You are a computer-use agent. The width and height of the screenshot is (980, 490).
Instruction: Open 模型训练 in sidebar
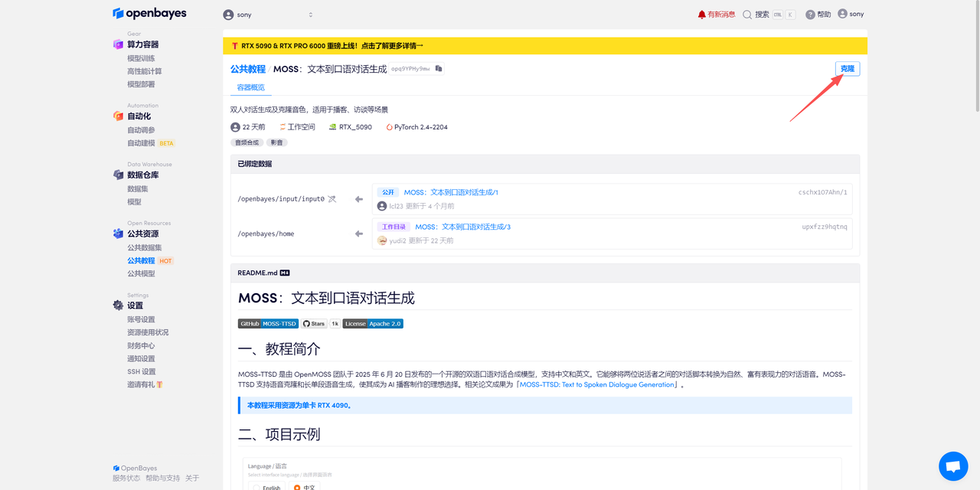tap(141, 58)
